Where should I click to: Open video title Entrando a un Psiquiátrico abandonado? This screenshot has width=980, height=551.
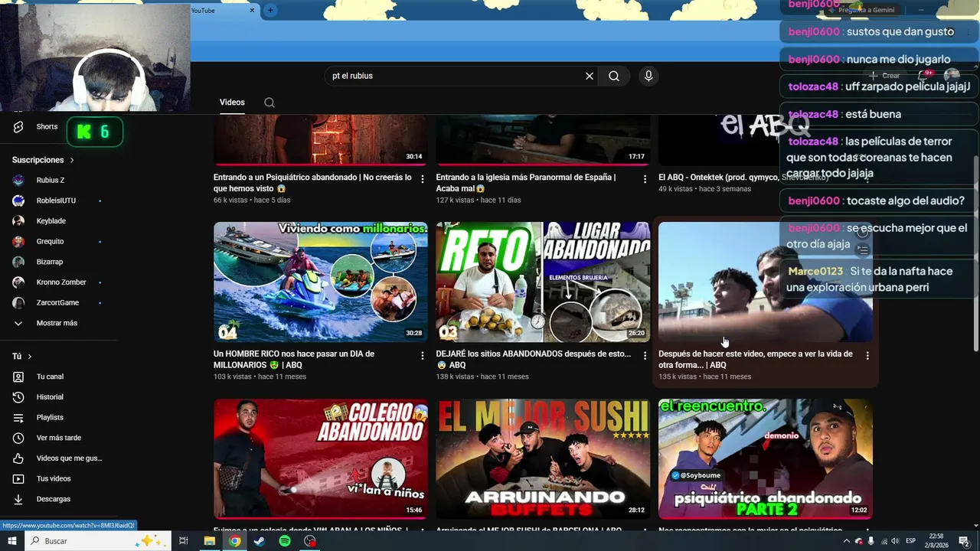[312, 183]
